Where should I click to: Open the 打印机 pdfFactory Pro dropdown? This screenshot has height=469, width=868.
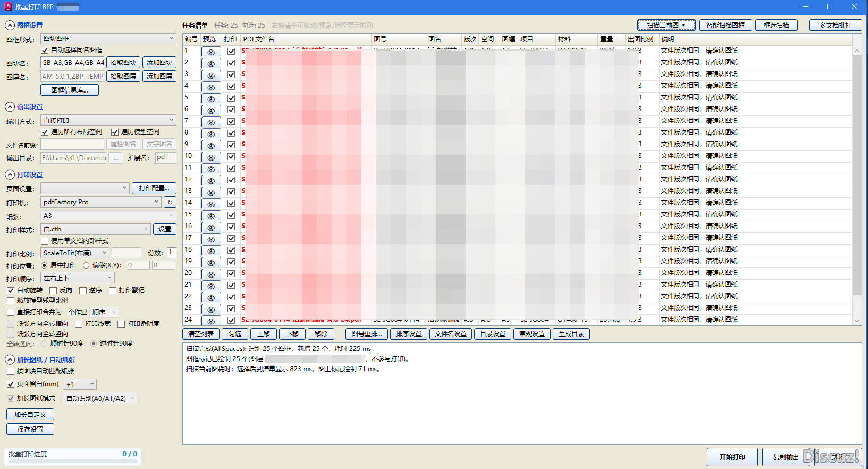(x=101, y=202)
